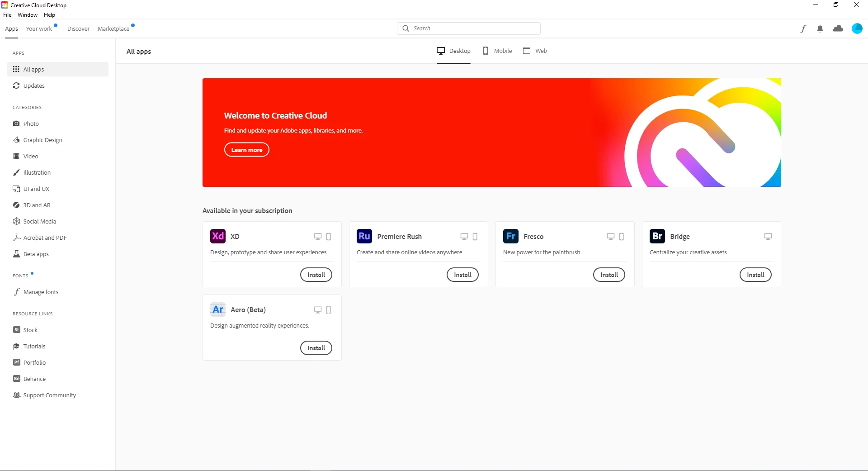The width and height of the screenshot is (868, 471).
Task: Open the Photo category
Action: click(x=58, y=124)
